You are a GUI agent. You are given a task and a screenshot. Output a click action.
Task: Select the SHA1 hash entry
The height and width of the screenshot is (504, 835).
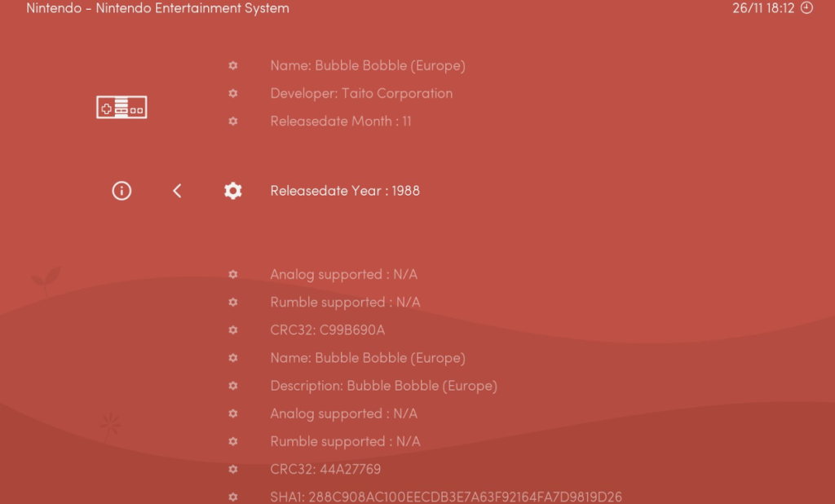446,497
